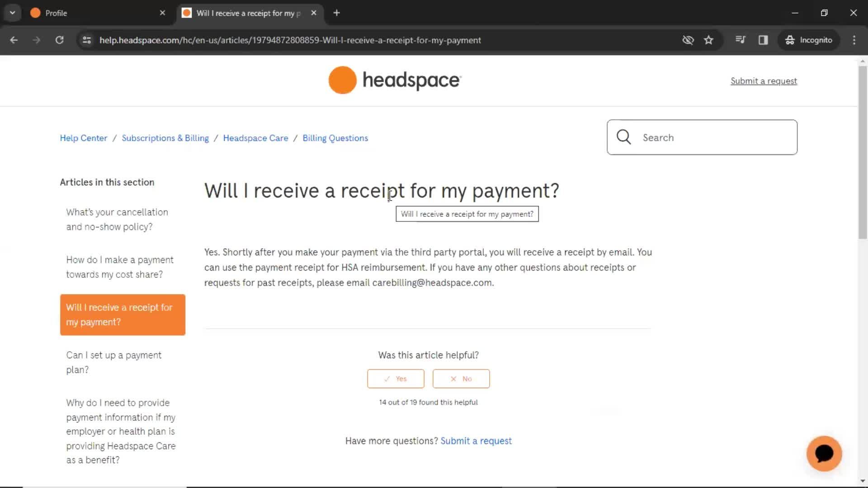Open Submit a request in the header
This screenshot has width=868, height=488.
764,81
